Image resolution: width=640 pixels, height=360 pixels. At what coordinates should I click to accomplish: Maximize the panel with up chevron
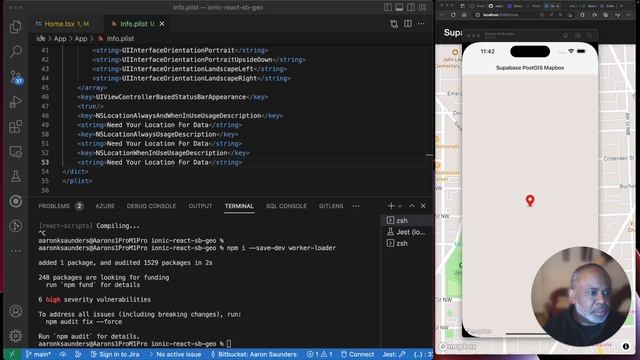point(412,206)
